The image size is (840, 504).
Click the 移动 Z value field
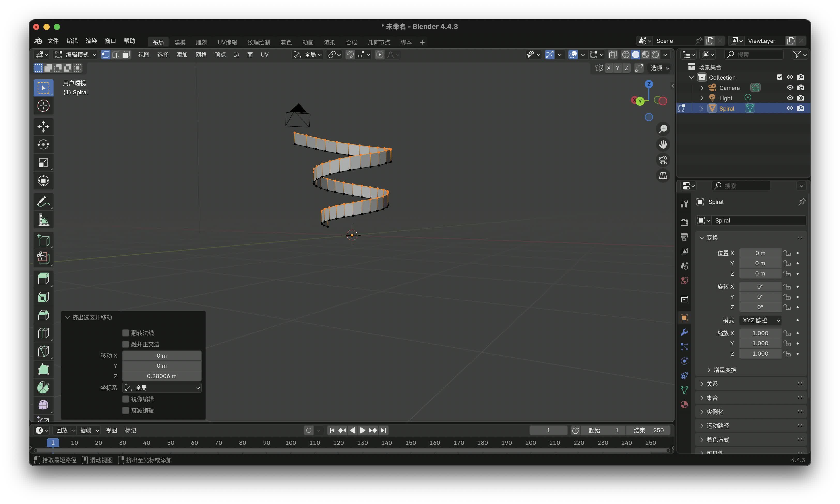click(162, 376)
